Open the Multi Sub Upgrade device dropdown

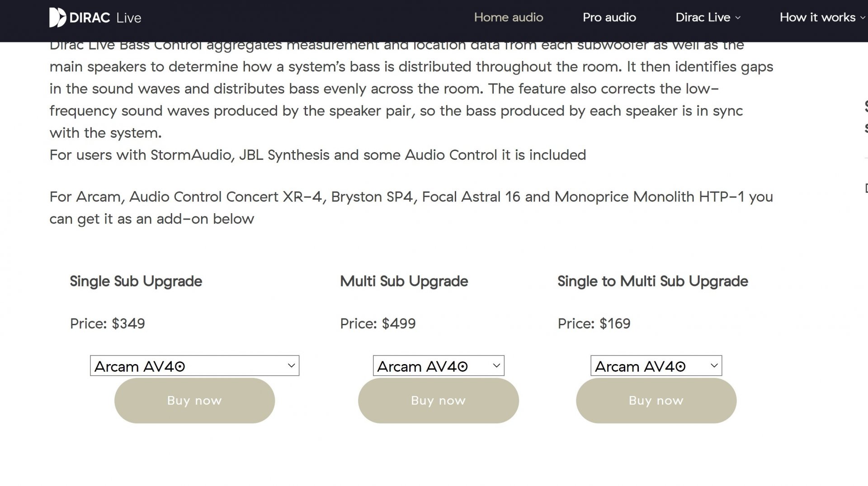[x=438, y=366]
